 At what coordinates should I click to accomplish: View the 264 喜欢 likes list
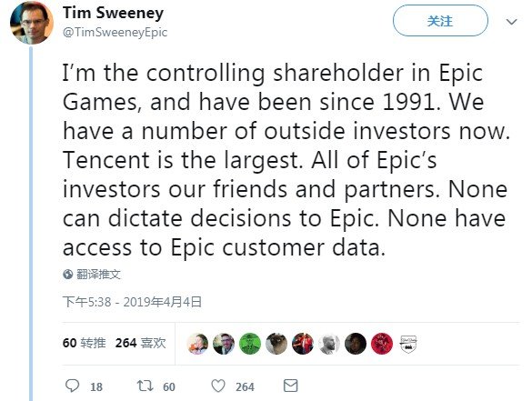140,343
